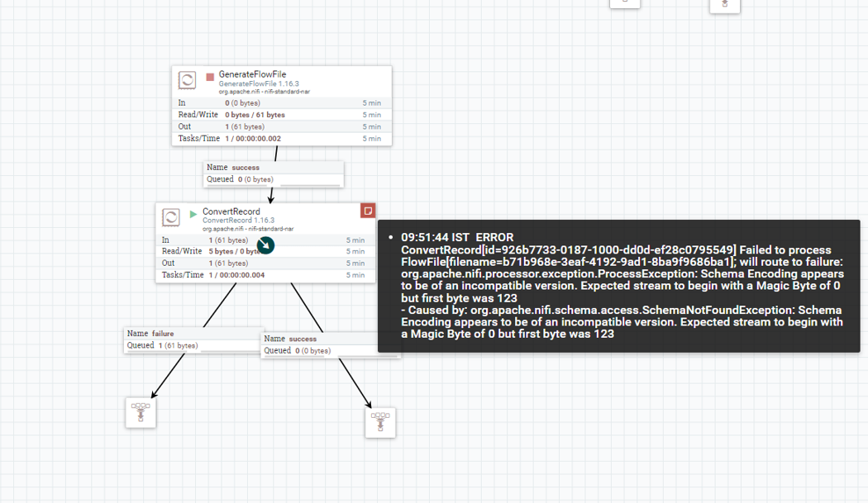The image size is (868, 503).
Task: Select the funnel below ConvertRecord's success connection
Action: tap(380, 423)
